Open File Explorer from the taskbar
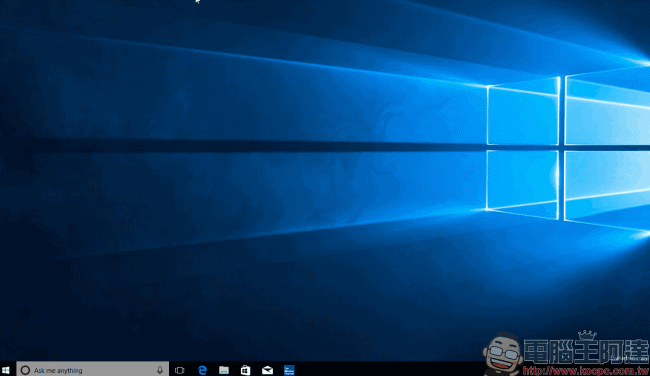Image resolution: width=650 pixels, height=376 pixels. (x=224, y=370)
